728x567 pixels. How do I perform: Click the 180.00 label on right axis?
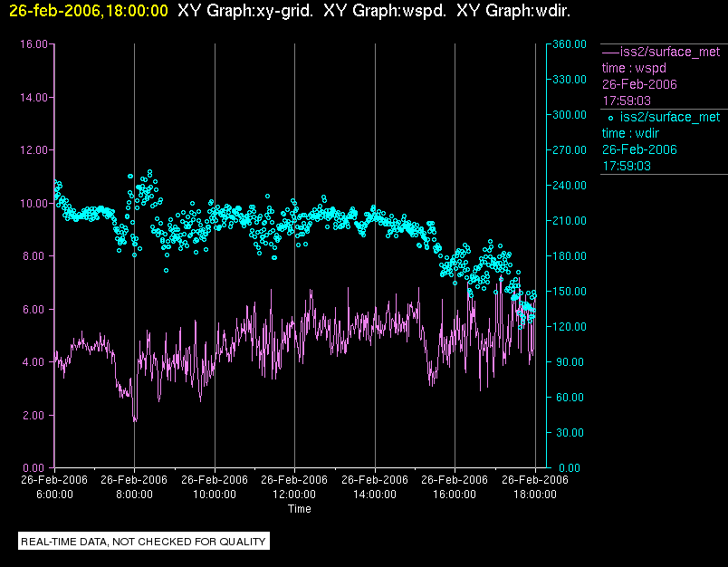[x=570, y=255]
